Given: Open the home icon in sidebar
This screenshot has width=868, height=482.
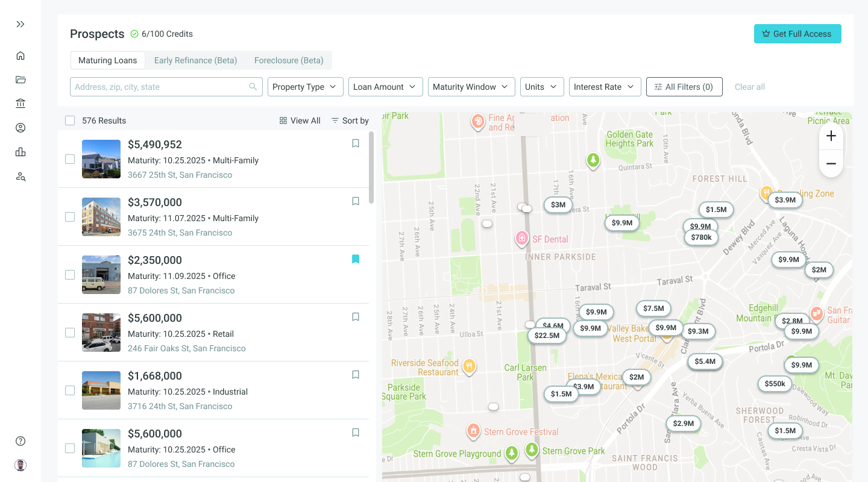Looking at the screenshot, I should tap(20, 55).
